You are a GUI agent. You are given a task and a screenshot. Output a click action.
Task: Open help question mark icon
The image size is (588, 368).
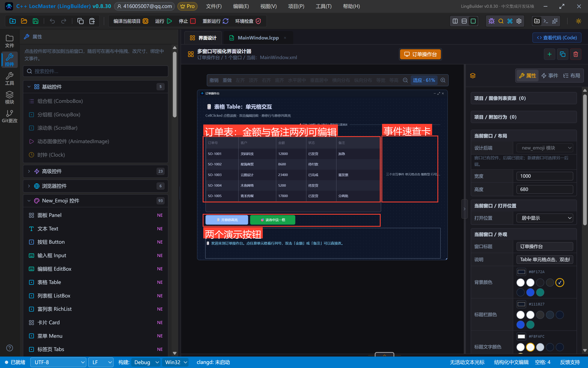coord(9,348)
